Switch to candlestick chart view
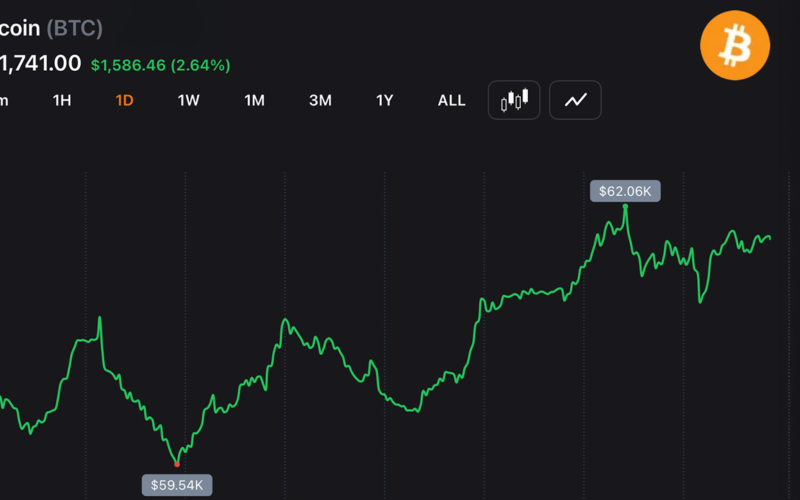This screenshot has height=500, width=800. (x=514, y=100)
